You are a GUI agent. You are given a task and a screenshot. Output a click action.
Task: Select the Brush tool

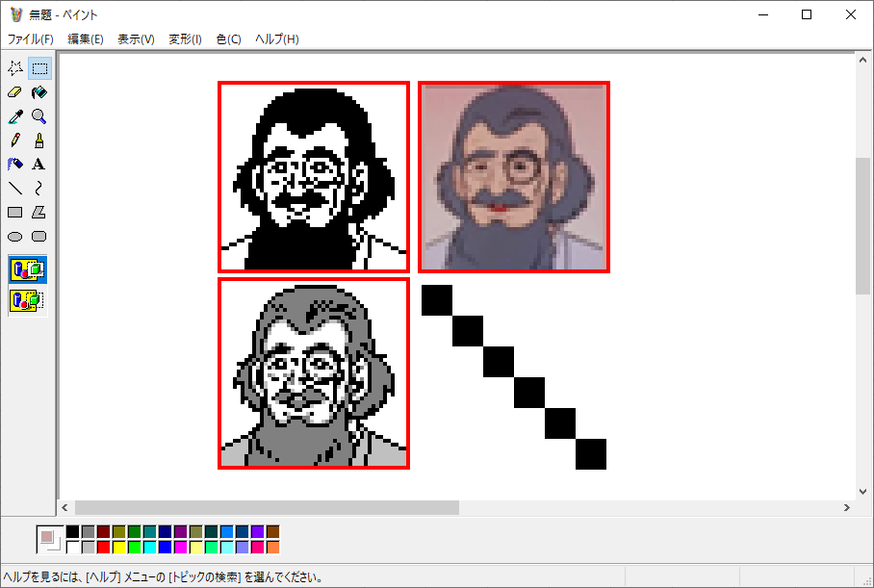[x=39, y=141]
